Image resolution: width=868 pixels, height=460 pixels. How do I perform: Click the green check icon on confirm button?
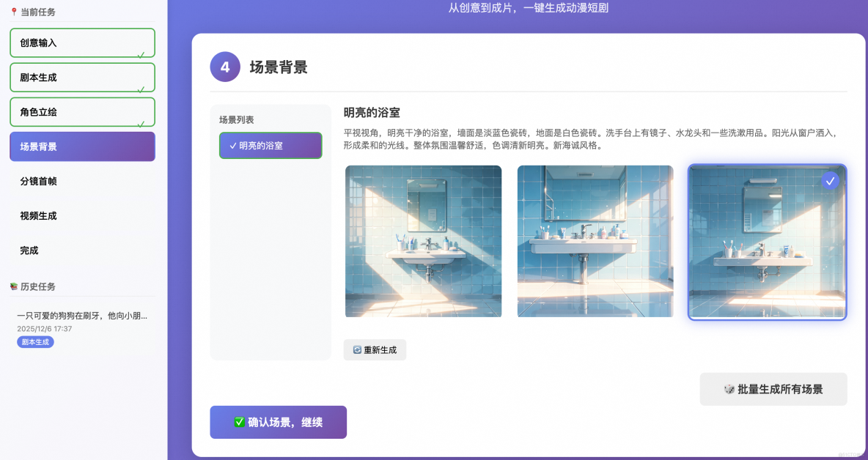tap(240, 422)
